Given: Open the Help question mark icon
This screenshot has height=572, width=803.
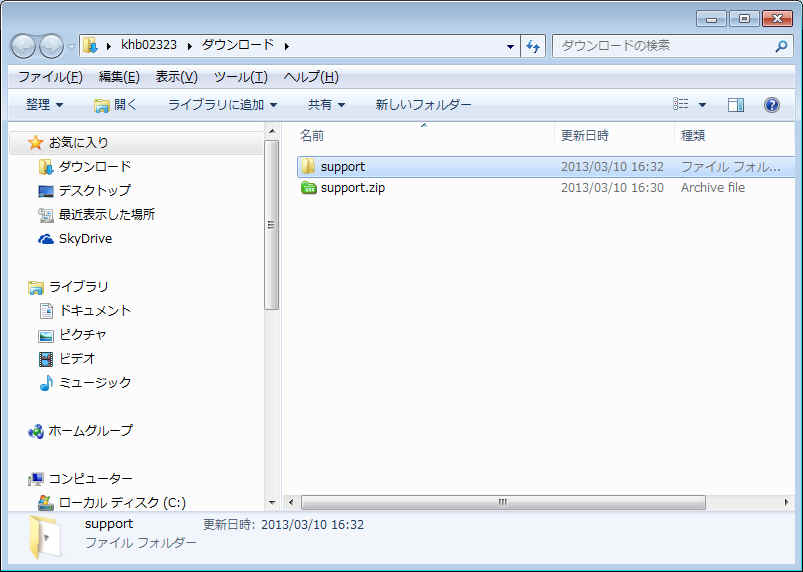Looking at the screenshot, I should (x=771, y=105).
